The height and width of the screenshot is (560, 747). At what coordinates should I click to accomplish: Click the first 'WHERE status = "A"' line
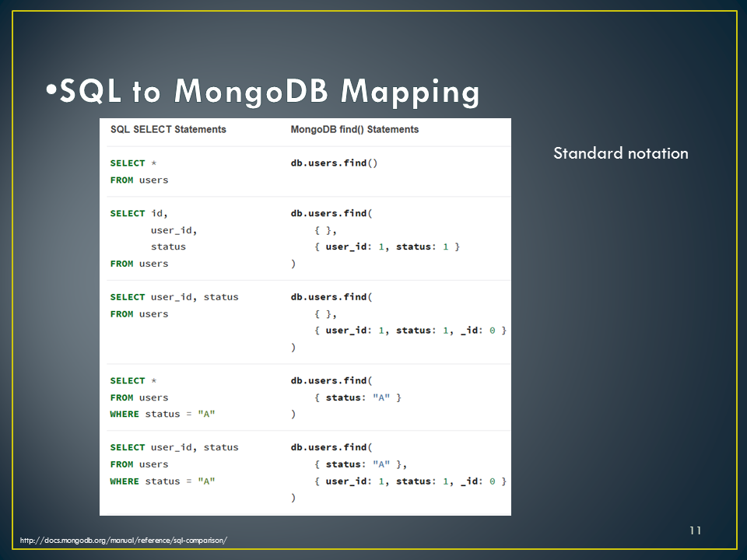coord(163,414)
